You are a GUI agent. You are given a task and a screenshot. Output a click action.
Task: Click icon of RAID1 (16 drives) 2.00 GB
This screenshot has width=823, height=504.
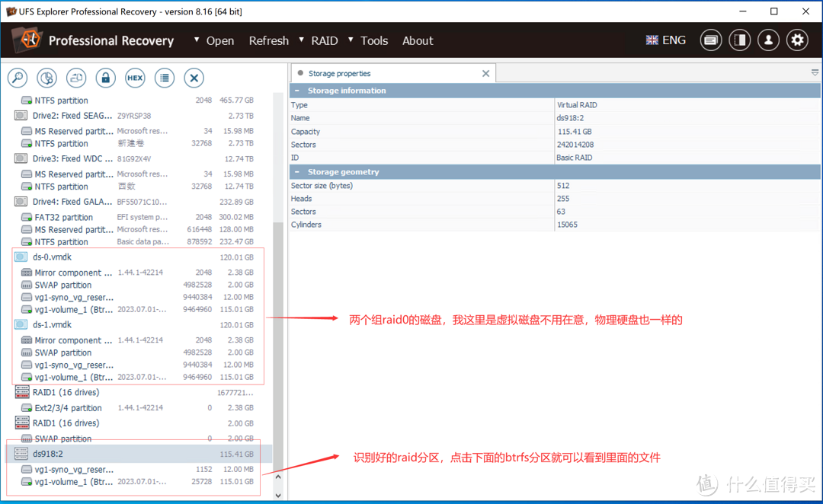coord(22,423)
